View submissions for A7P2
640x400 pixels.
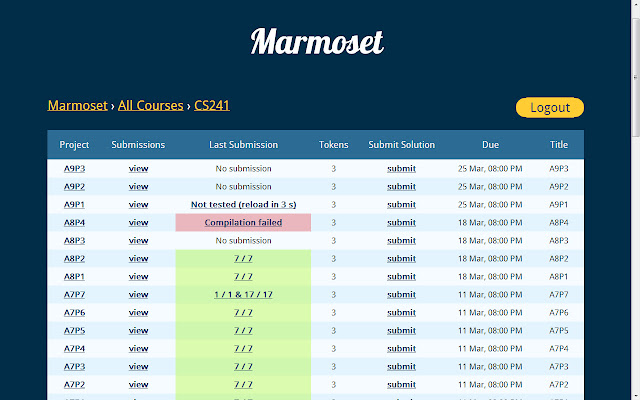tap(138, 384)
